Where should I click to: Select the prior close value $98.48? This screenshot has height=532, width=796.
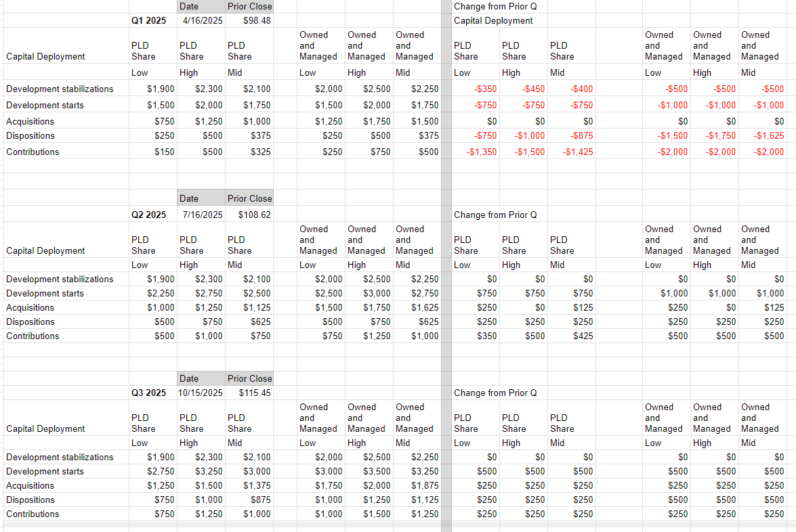point(249,21)
